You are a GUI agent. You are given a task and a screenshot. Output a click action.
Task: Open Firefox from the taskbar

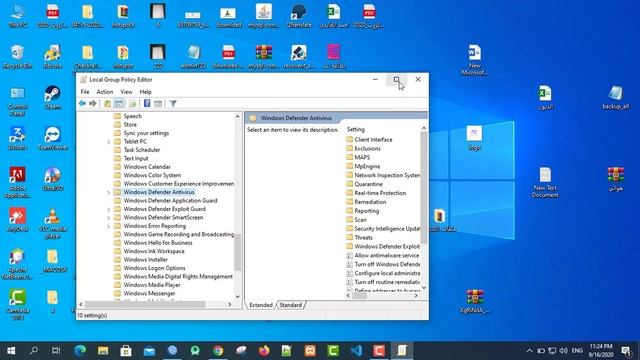click(264, 351)
